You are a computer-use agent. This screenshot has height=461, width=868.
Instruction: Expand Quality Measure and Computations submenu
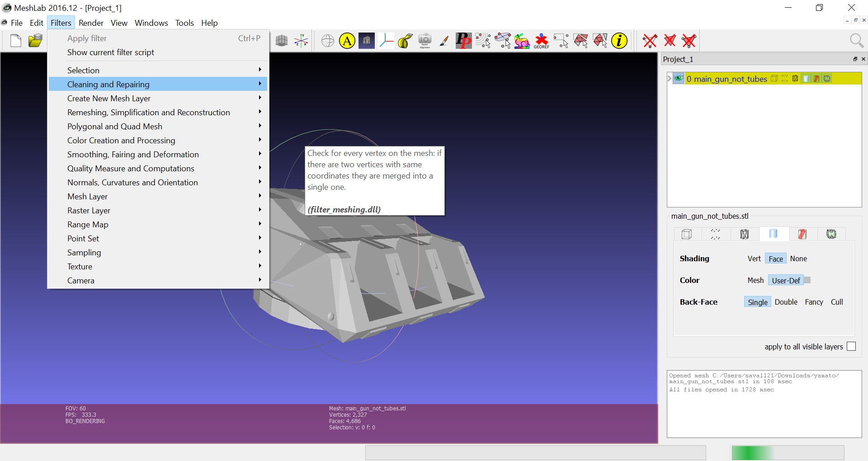[158, 168]
